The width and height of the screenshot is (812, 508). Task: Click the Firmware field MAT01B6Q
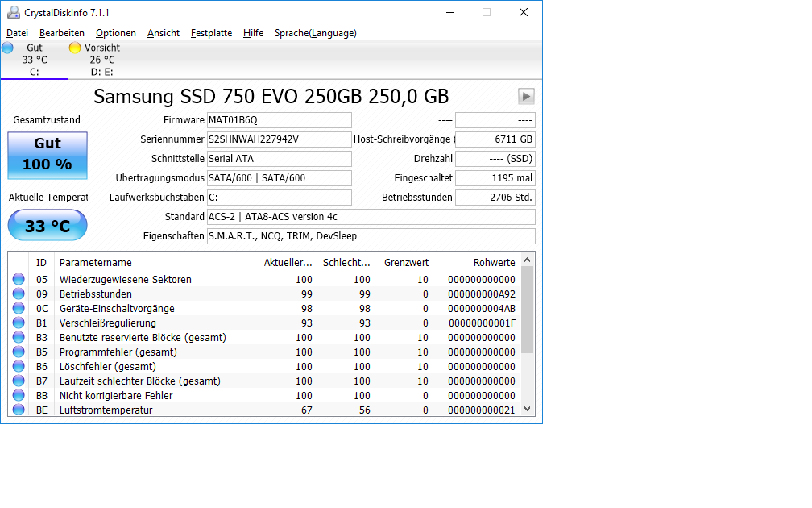[279, 119]
